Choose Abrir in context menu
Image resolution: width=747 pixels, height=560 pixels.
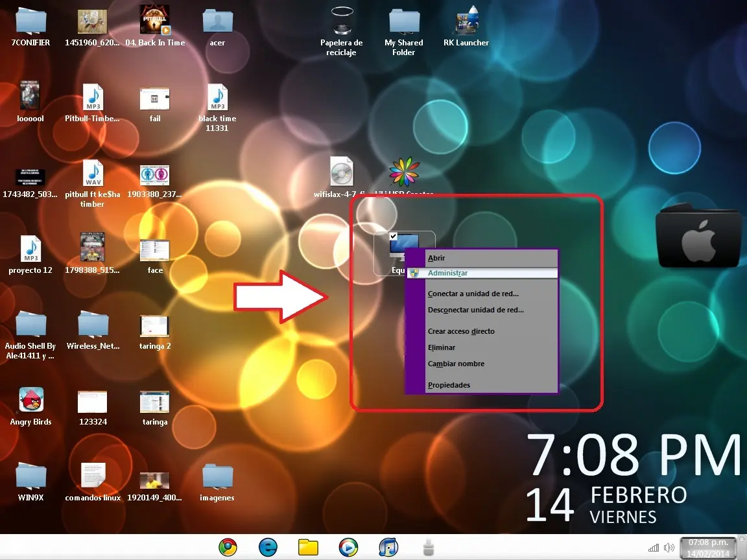482,257
